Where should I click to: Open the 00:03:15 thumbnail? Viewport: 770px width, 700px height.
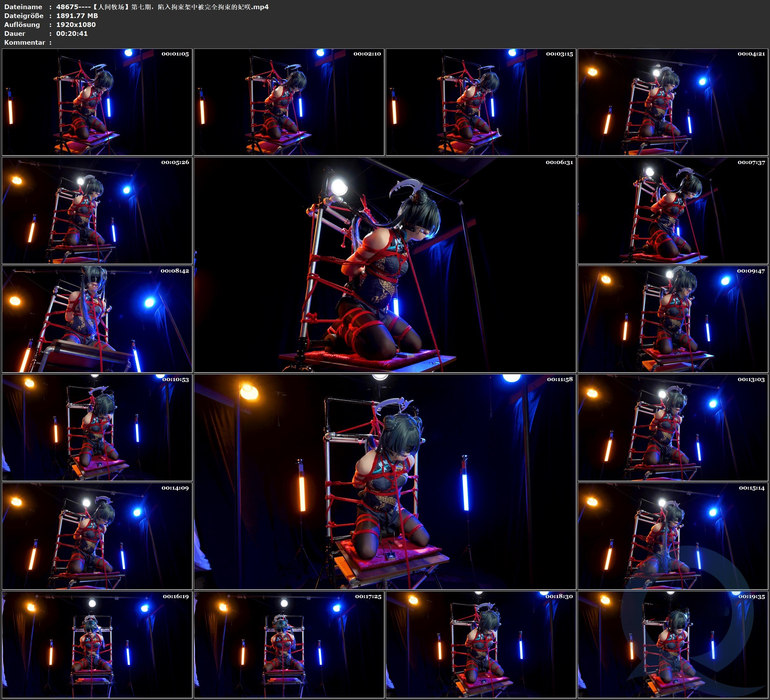pyautogui.click(x=481, y=102)
